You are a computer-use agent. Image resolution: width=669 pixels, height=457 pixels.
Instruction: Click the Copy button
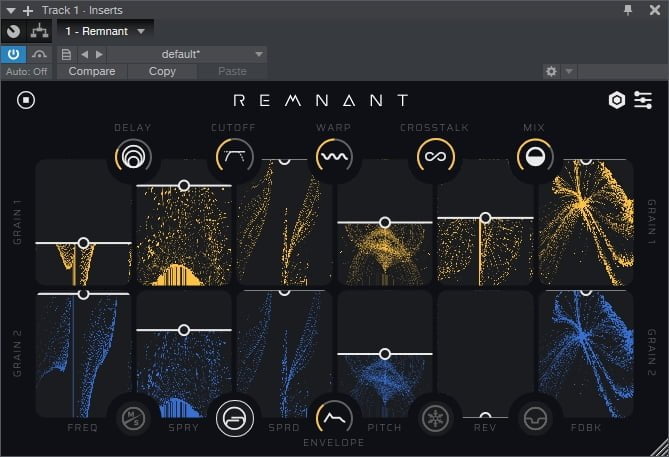click(x=162, y=72)
